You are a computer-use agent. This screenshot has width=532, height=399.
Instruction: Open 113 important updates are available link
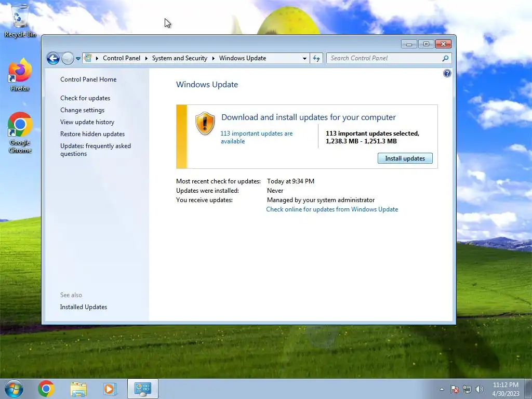[x=257, y=137]
